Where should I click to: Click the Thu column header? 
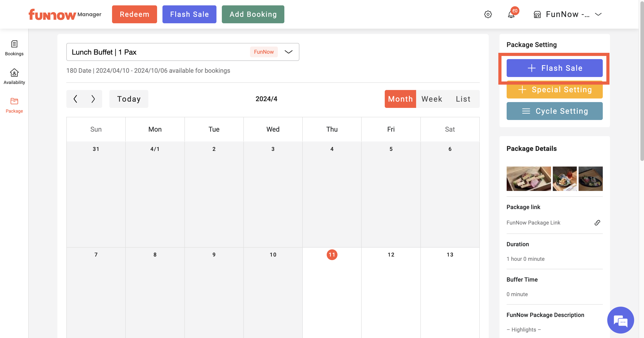[x=332, y=129]
